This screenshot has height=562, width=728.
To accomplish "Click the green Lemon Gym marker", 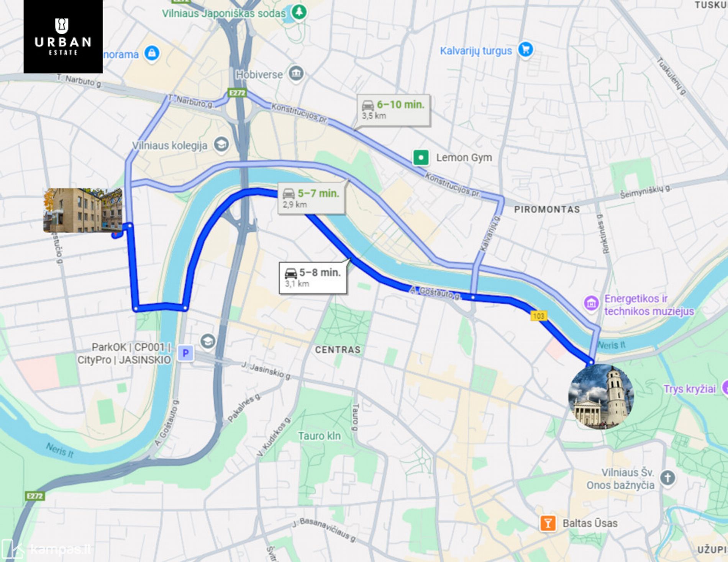I will (x=420, y=157).
